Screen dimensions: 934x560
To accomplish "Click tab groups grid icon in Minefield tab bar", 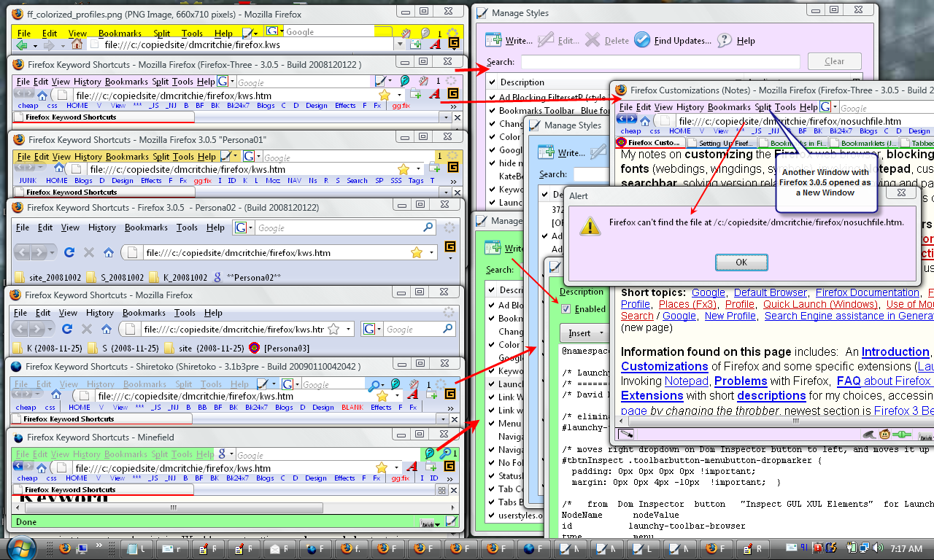I will [x=442, y=490].
